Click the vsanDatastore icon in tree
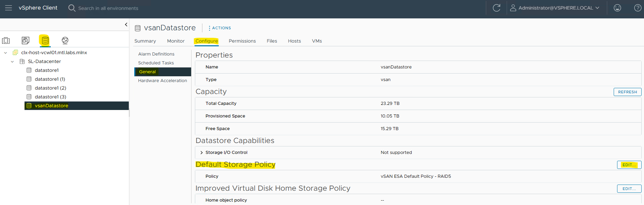The height and width of the screenshot is (205, 644). tap(29, 106)
